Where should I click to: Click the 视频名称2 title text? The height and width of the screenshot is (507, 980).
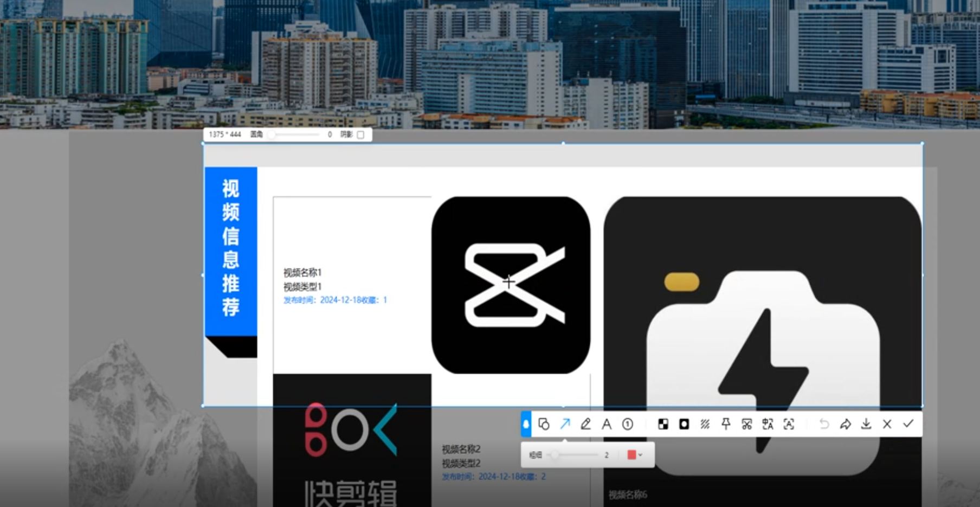[x=461, y=449]
